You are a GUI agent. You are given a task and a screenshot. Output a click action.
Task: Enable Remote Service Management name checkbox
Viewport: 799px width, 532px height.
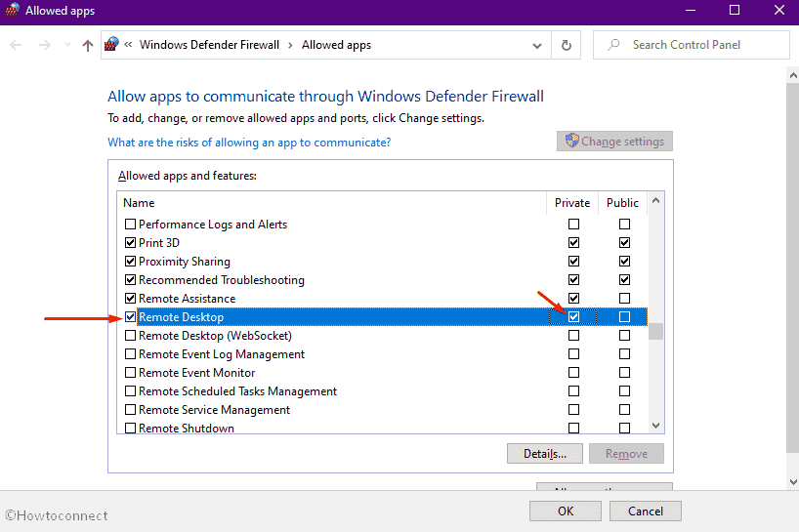click(x=131, y=410)
